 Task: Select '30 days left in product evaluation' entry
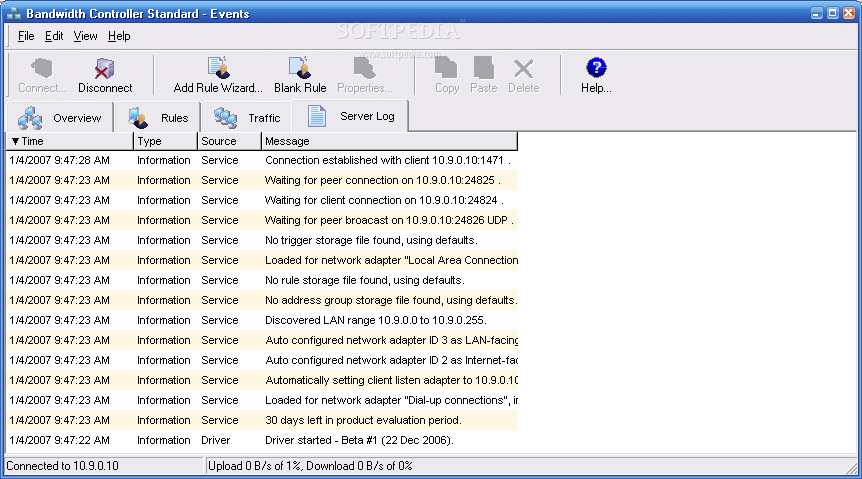(x=262, y=420)
